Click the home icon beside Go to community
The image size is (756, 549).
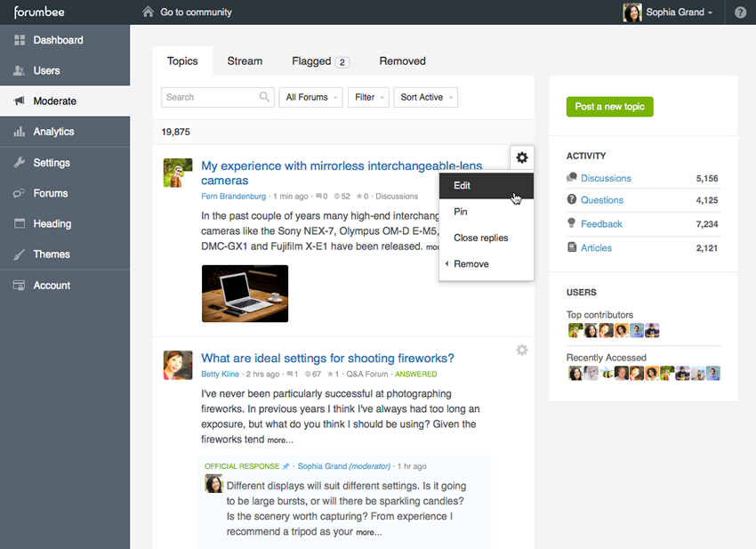pos(149,12)
